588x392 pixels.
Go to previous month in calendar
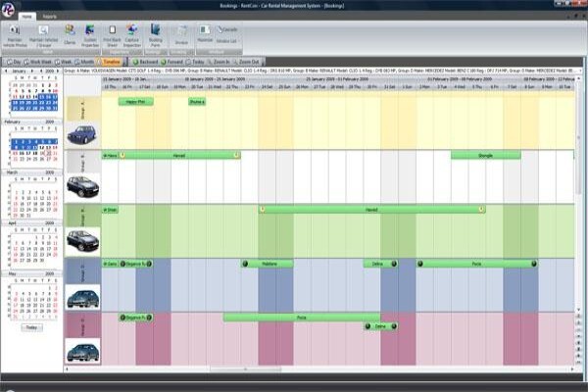6,71
